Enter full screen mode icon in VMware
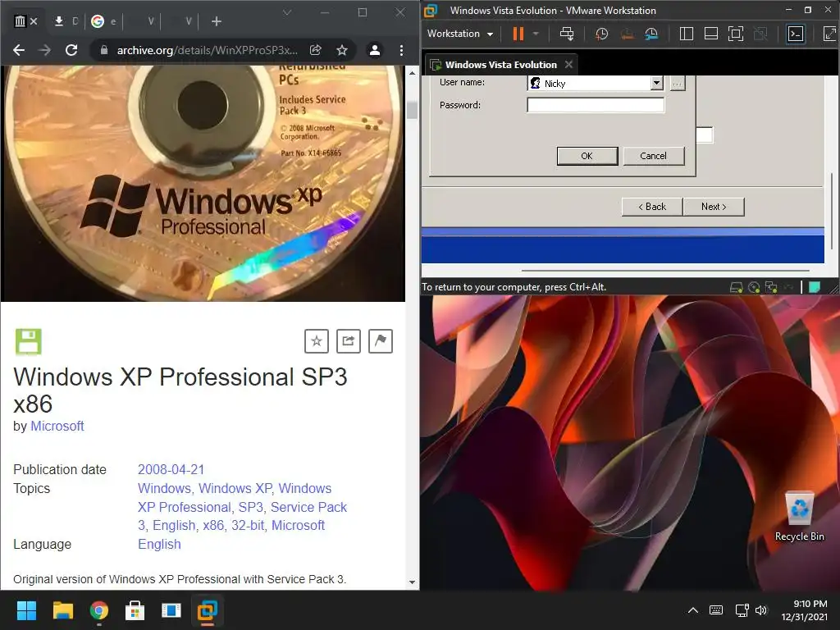The height and width of the screenshot is (630, 840). [736, 34]
